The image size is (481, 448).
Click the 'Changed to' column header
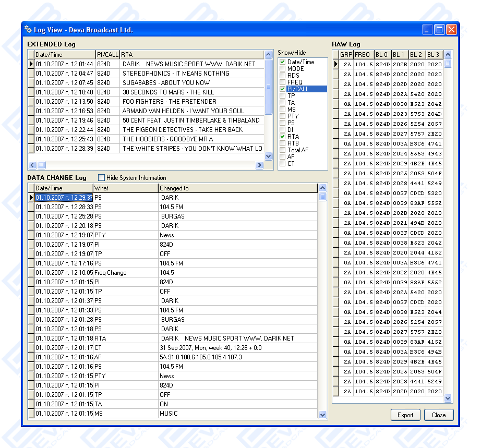[x=237, y=188]
